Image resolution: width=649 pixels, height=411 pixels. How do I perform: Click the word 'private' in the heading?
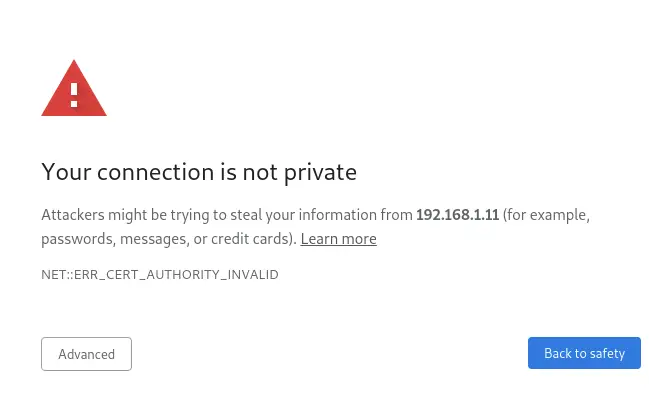click(320, 173)
